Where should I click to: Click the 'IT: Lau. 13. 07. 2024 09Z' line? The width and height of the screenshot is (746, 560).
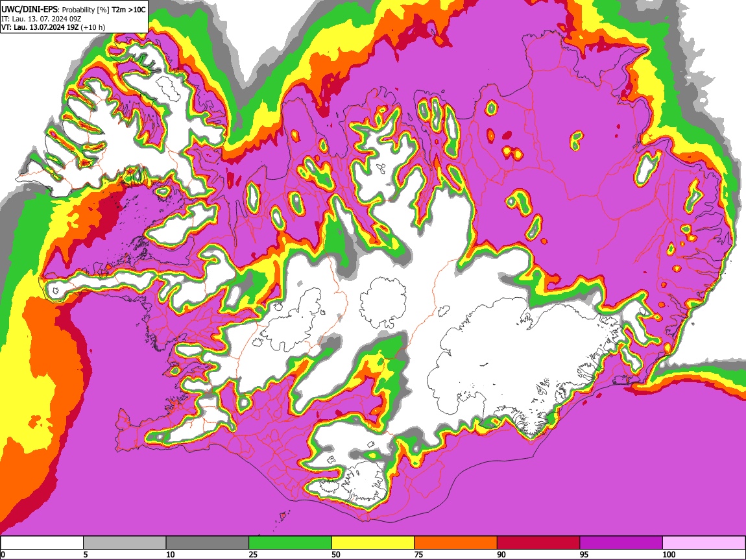(x=40, y=19)
